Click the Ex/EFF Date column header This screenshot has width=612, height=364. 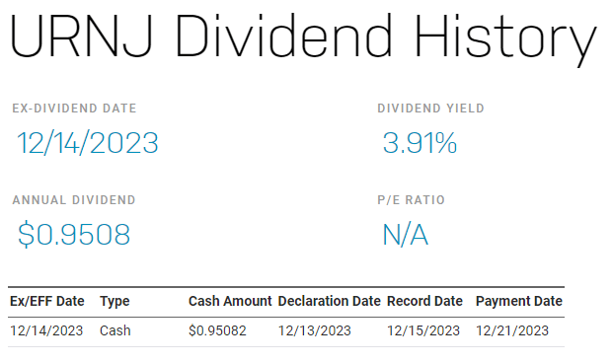(x=46, y=301)
